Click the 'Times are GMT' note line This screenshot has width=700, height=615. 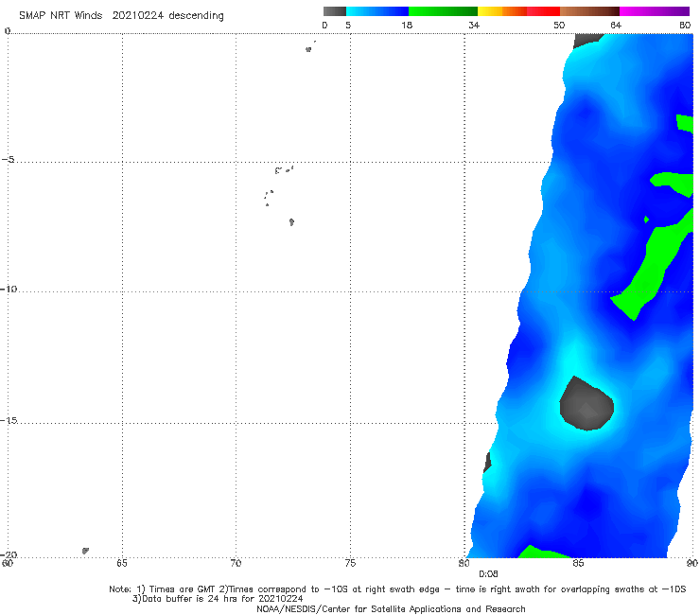click(x=397, y=589)
